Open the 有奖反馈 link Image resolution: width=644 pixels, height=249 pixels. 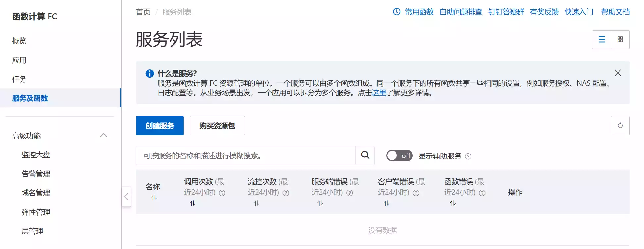544,12
